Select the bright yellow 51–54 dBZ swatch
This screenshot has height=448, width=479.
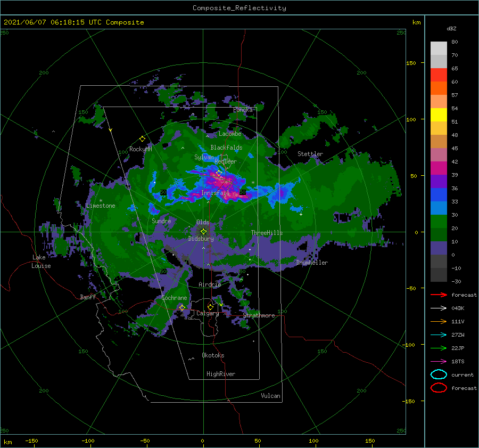439,115
